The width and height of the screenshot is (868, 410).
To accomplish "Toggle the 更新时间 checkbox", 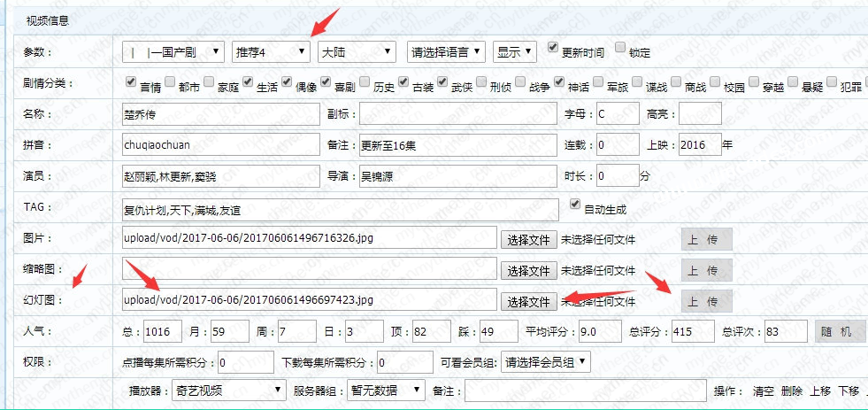I will pyautogui.click(x=553, y=48).
